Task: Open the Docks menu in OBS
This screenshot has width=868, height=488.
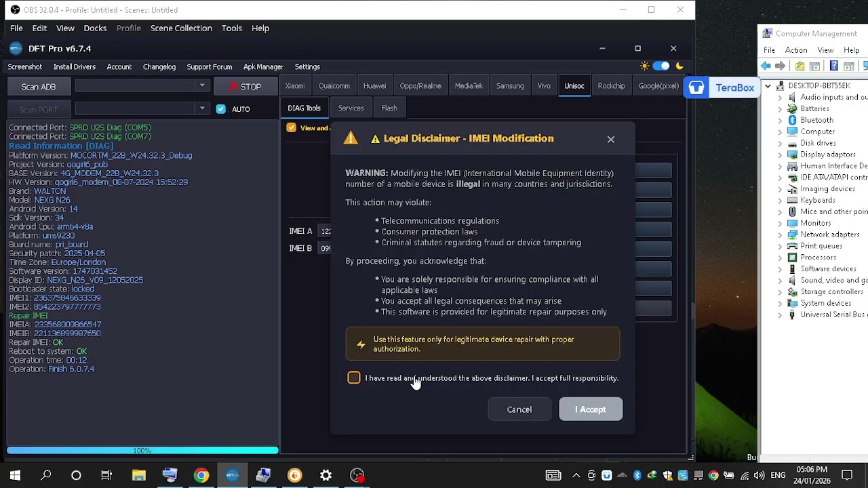Action: point(95,28)
